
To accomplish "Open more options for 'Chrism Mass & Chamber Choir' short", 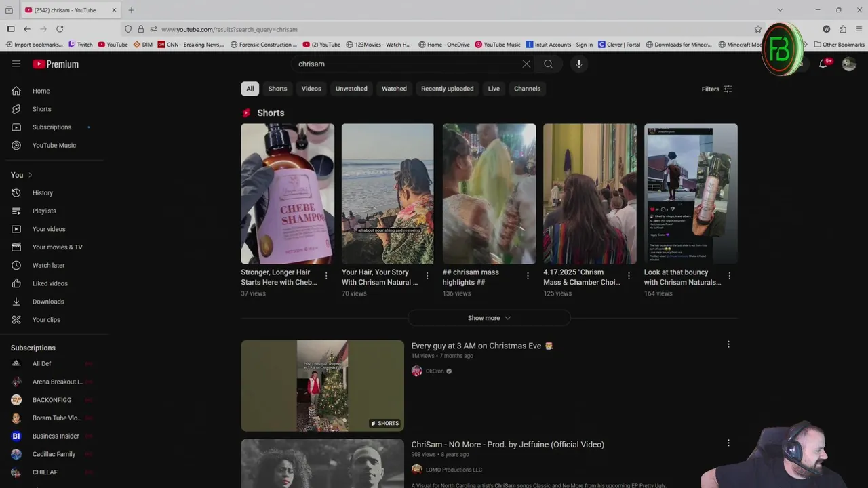I will pyautogui.click(x=629, y=276).
